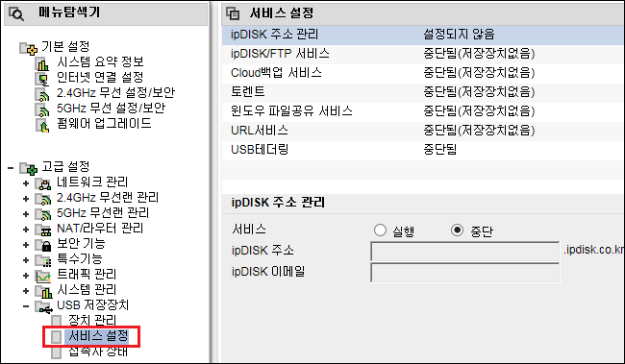The image size is (625, 364).
Task: Click the 네트워크 관리 folder icon
Action: click(43, 183)
